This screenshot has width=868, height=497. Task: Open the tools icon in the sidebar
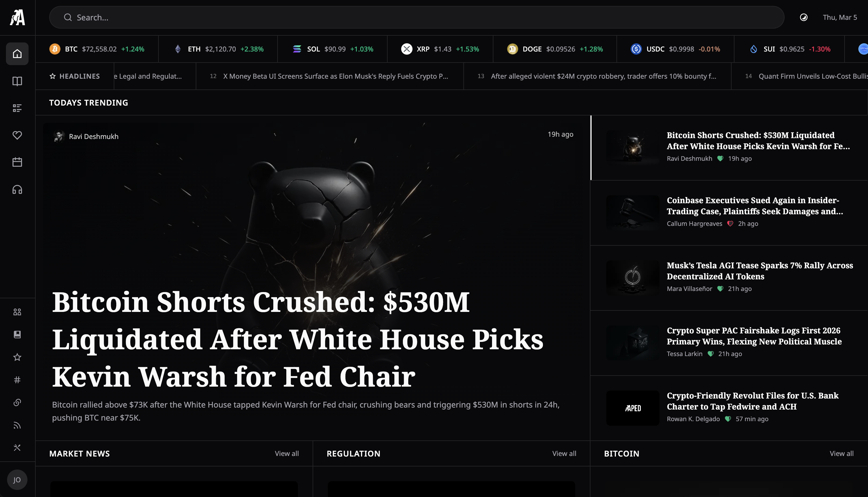tap(17, 447)
